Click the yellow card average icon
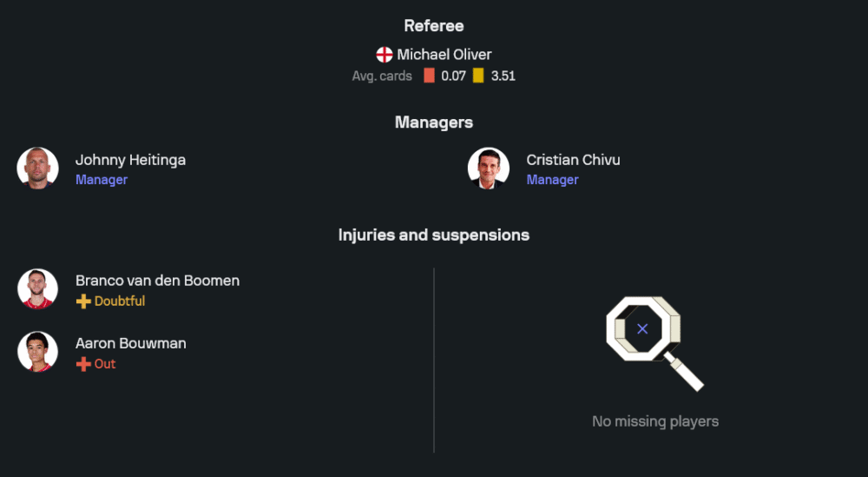Image resolution: width=868 pixels, height=477 pixels. coord(478,76)
